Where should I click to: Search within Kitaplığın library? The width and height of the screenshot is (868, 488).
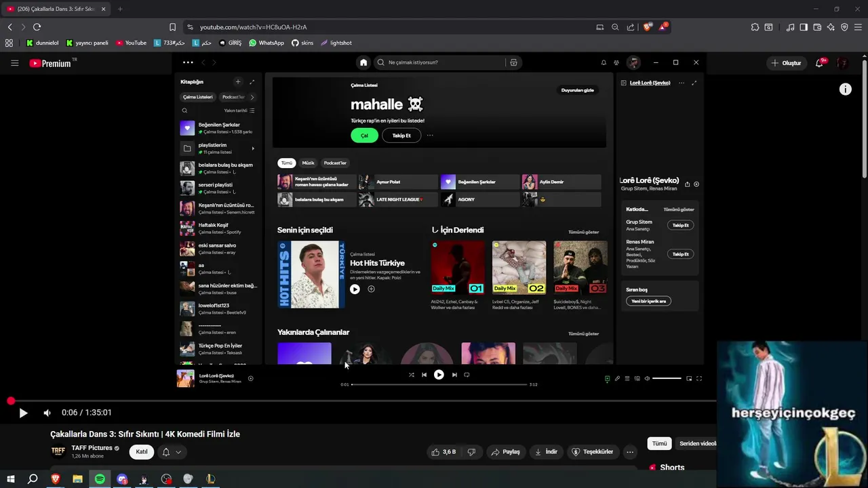click(184, 110)
